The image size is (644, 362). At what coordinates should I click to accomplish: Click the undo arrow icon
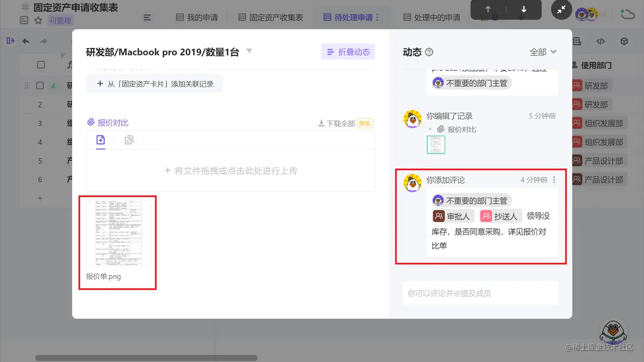tap(26, 41)
